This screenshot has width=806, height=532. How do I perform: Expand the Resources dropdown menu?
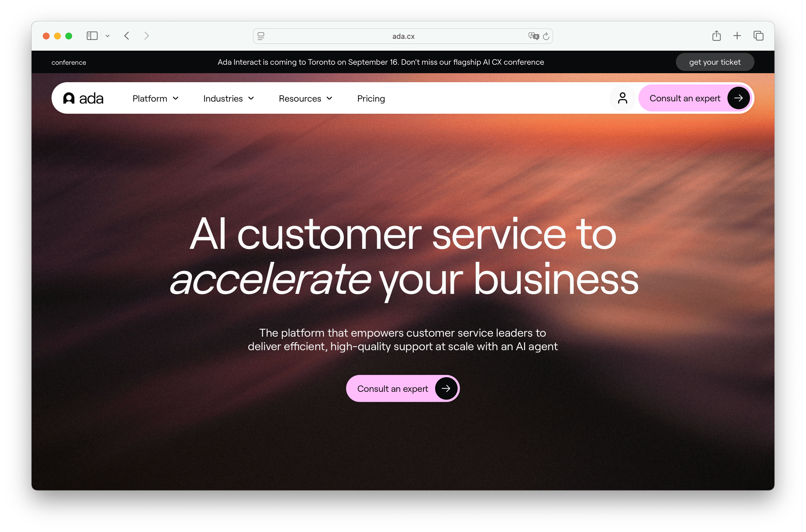pos(305,99)
